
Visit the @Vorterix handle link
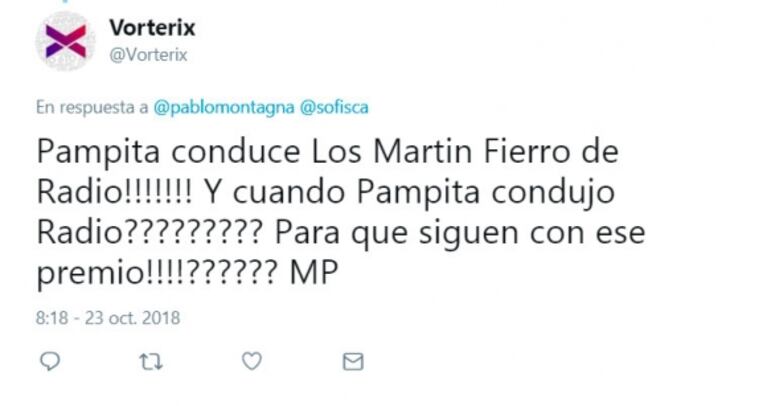pyautogui.click(x=148, y=55)
